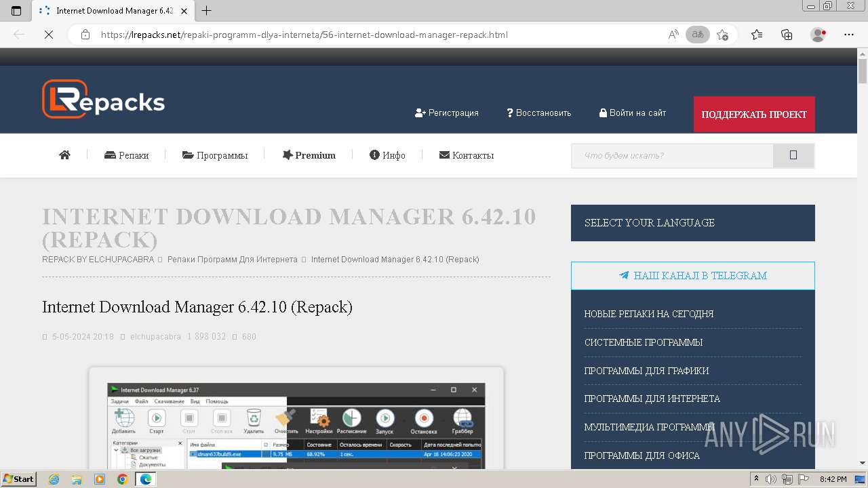This screenshot has width=868, height=488.
Task: Open НОВЫЕ РЕПАКИ НА СЕГОДНЯ category
Action: [x=649, y=314]
